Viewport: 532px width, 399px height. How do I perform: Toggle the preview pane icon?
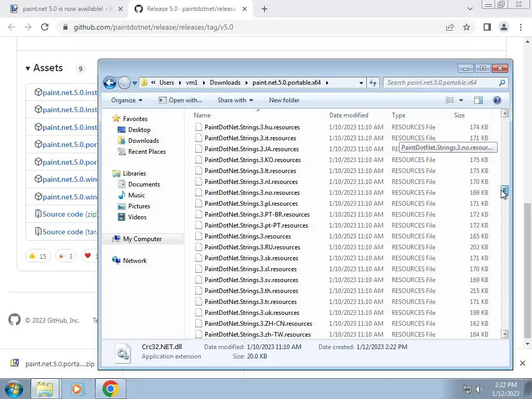click(478, 100)
